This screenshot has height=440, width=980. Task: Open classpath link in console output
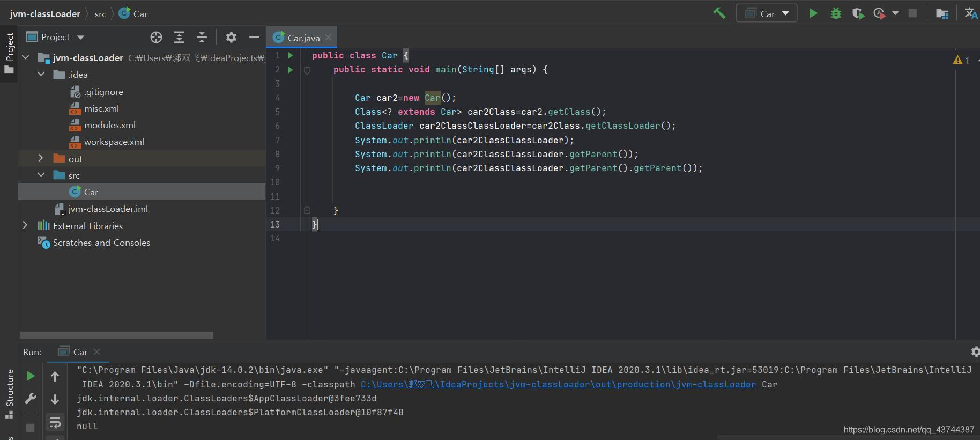tap(558, 384)
